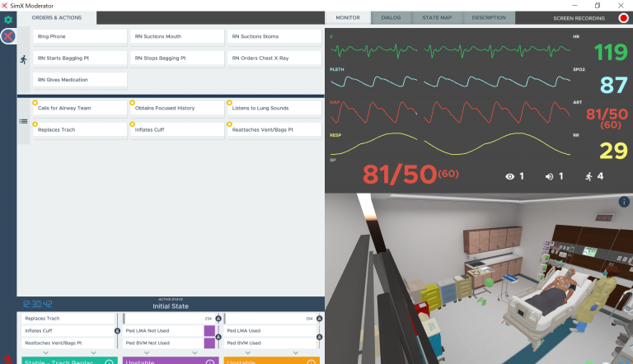Screen dimensions: 633x364
Task: Open info icon on Stable Trach state
Action: point(109,362)
